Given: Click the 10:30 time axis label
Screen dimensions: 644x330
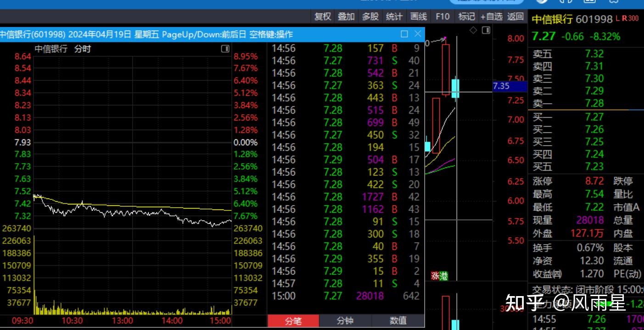Looking at the screenshot, I should click(72, 321).
